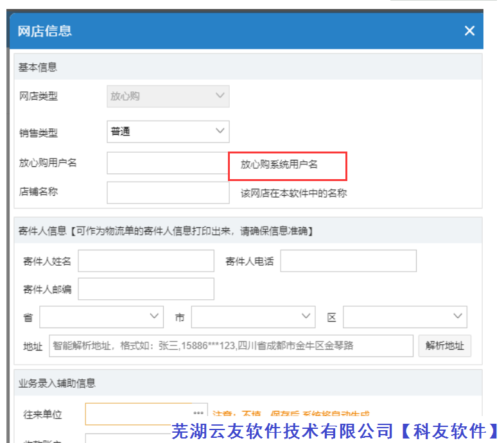
Task: Expand the 销售类型 dropdown showing 普通
Action: [168, 132]
